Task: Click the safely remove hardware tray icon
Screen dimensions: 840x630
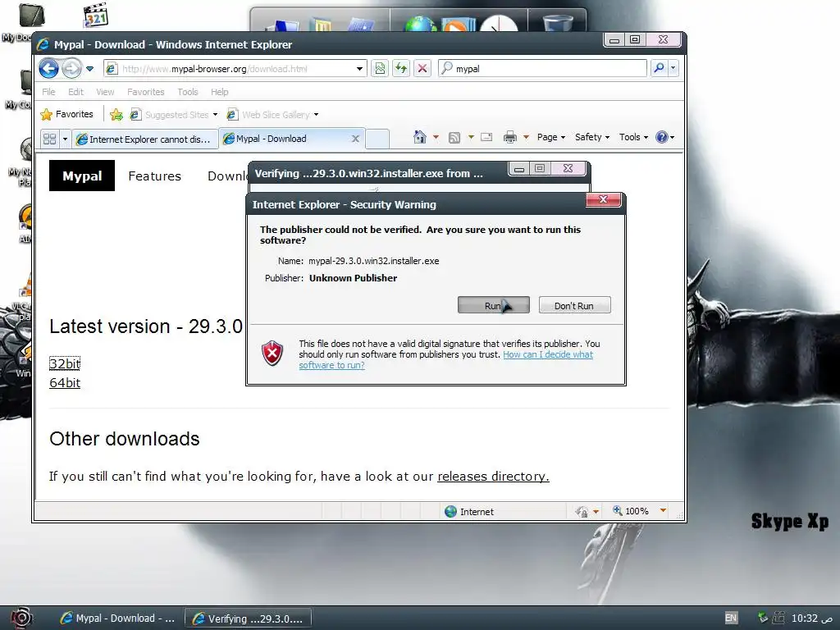Action: (x=763, y=617)
